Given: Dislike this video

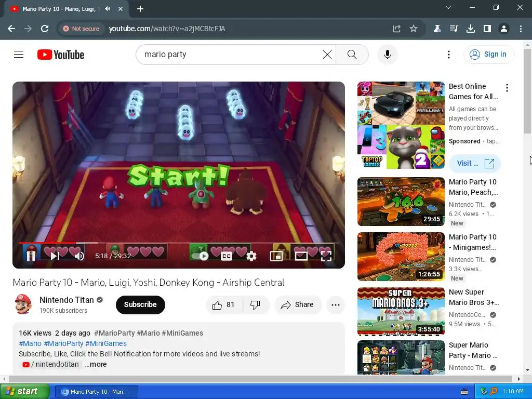Looking at the screenshot, I should pyautogui.click(x=256, y=304).
